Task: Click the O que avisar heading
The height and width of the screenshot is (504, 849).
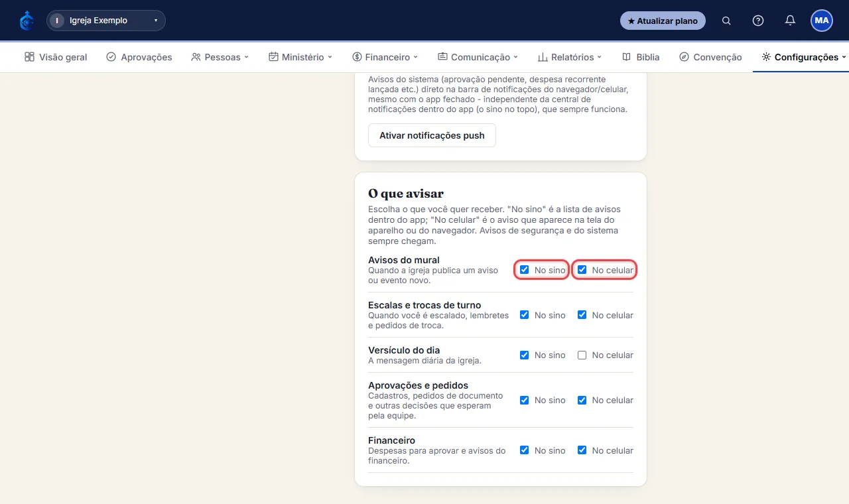Action: pyautogui.click(x=406, y=194)
